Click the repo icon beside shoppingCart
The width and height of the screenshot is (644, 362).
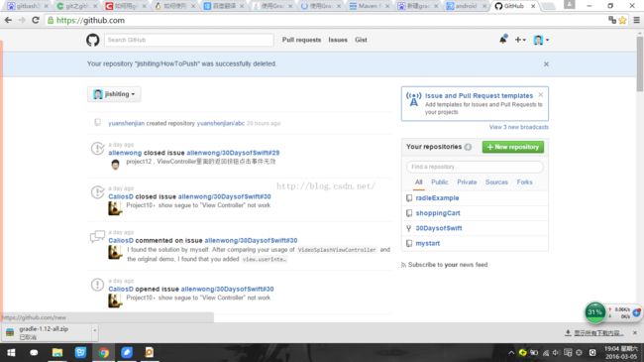(x=408, y=213)
